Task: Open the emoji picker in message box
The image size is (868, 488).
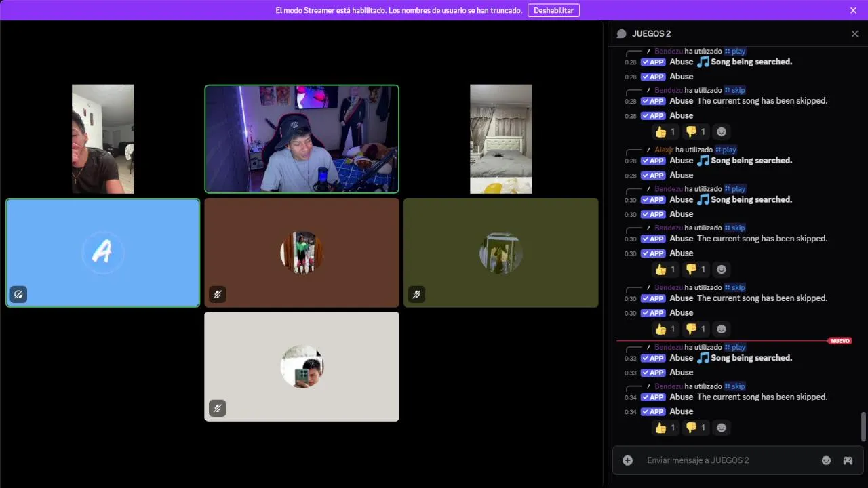Action: (826, 460)
